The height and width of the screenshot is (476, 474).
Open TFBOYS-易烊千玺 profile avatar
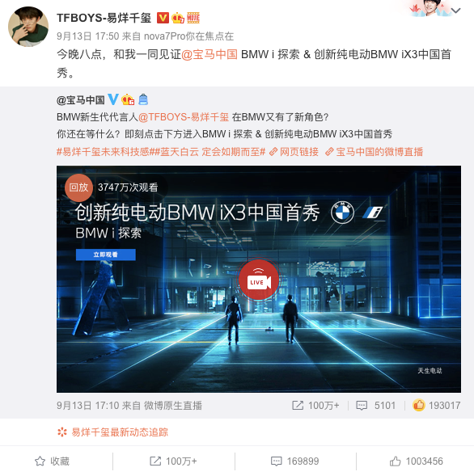pyautogui.click(x=28, y=27)
